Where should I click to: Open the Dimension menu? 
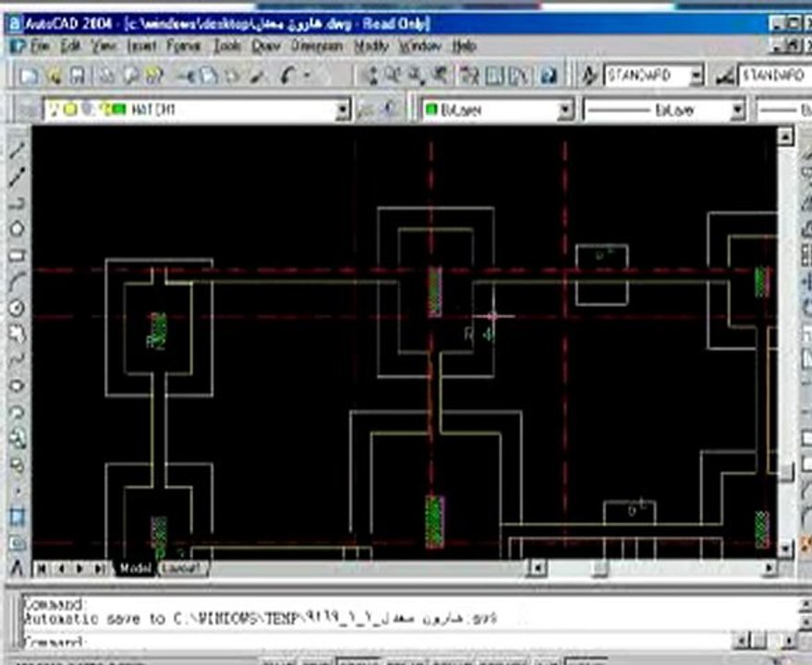click(x=317, y=46)
